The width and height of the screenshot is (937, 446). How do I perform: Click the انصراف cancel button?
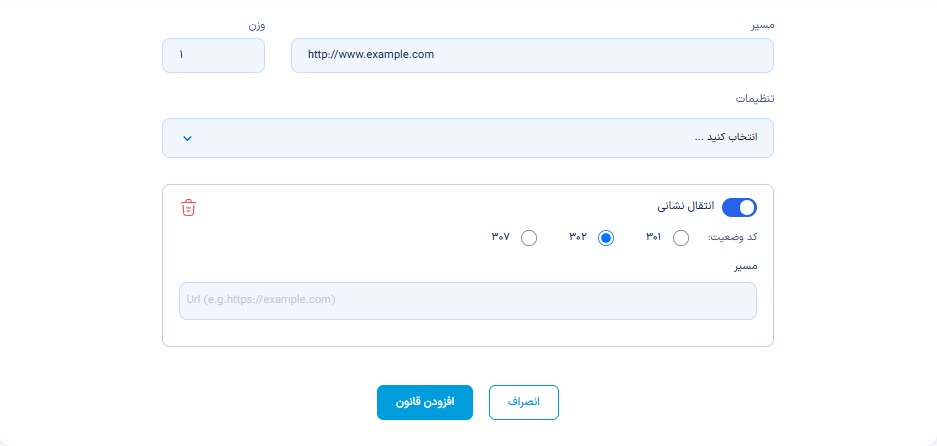coord(524,402)
